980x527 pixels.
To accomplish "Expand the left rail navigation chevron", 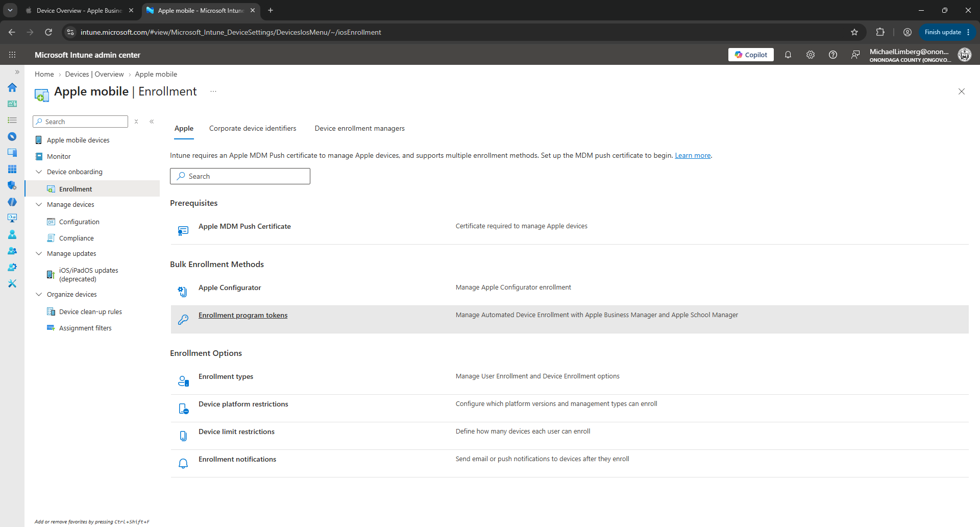I will [17, 72].
